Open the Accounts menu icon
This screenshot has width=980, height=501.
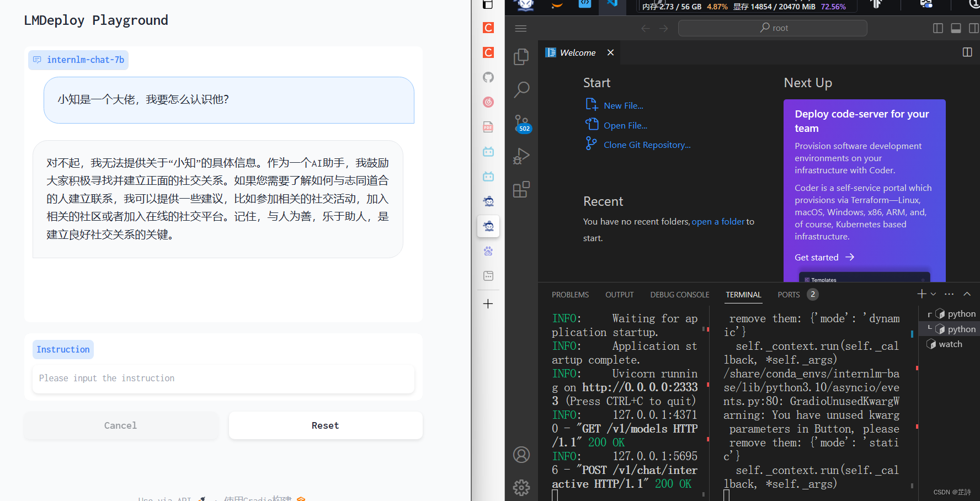(521, 455)
